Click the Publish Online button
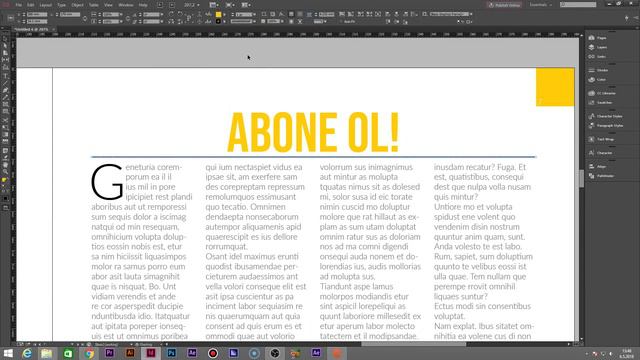The image size is (640, 360). click(504, 5)
